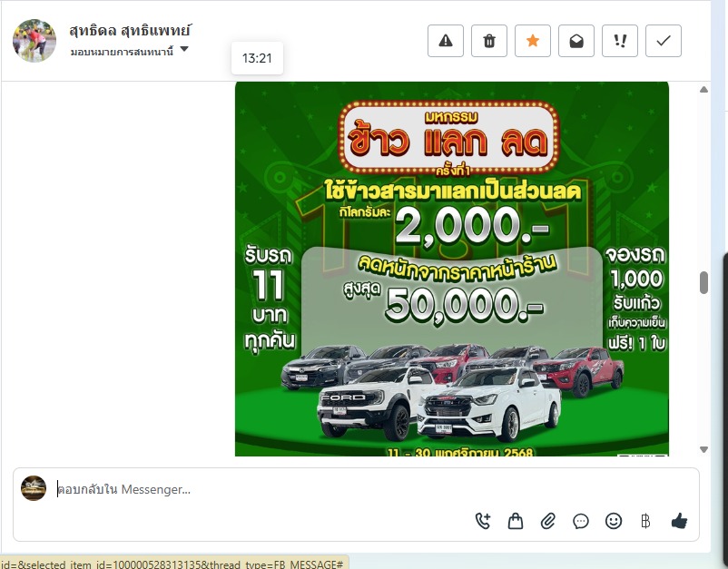This screenshot has width=728, height=569.
Task: Open the emoji picker
Action: pos(614,521)
